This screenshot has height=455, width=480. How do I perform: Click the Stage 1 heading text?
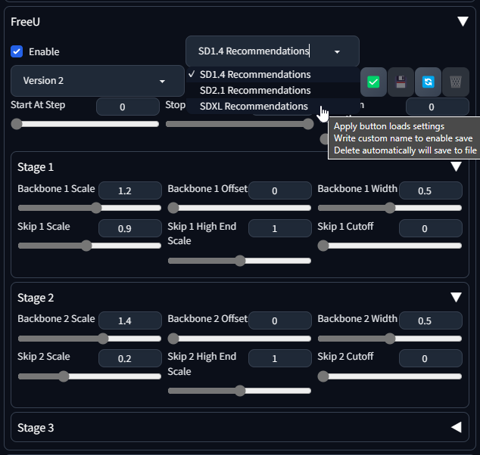click(35, 167)
